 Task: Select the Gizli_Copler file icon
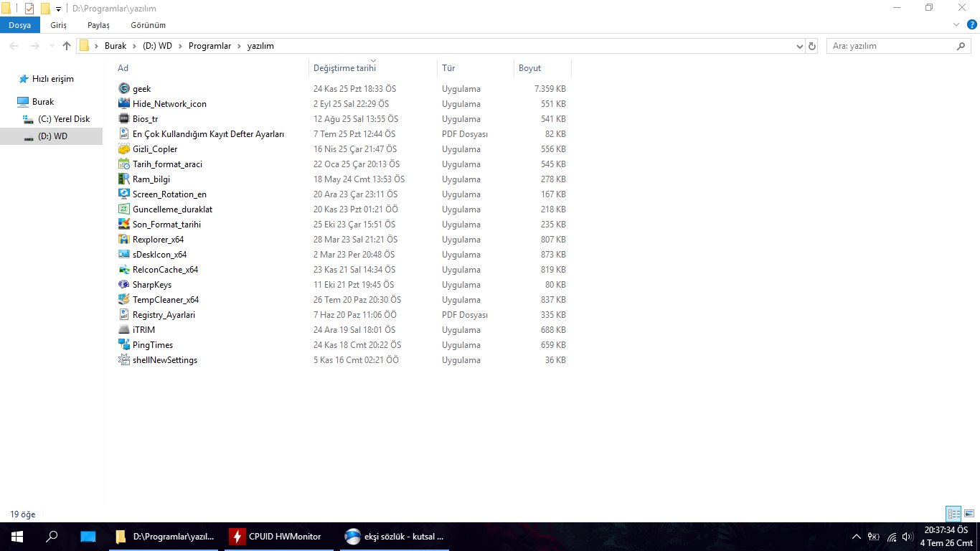click(x=124, y=149)
